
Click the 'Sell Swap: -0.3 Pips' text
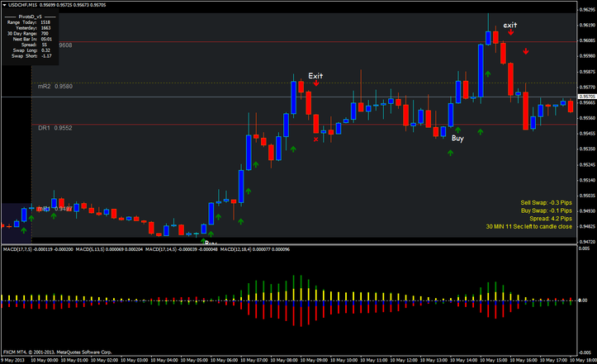click(x=546, y=203)
